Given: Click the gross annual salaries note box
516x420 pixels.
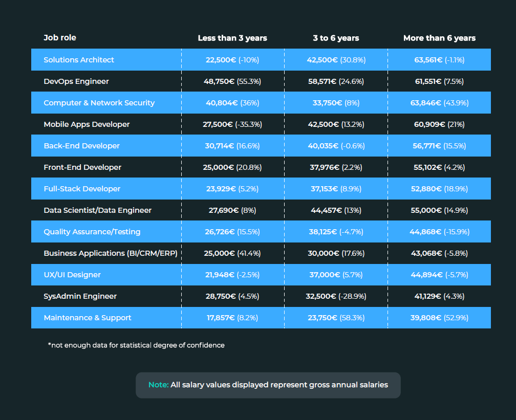Looking at the screenshot, I should 268,385.
